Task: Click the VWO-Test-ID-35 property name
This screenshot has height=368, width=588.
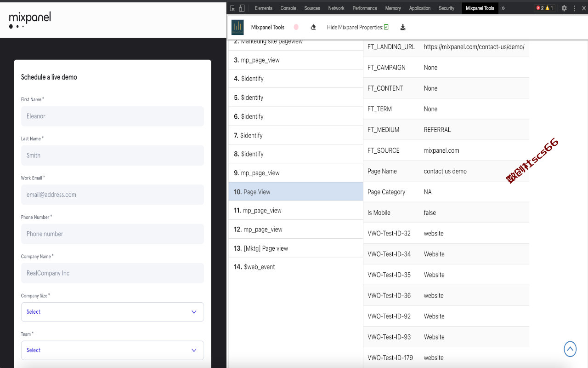Action: click(x=389, y=275)
